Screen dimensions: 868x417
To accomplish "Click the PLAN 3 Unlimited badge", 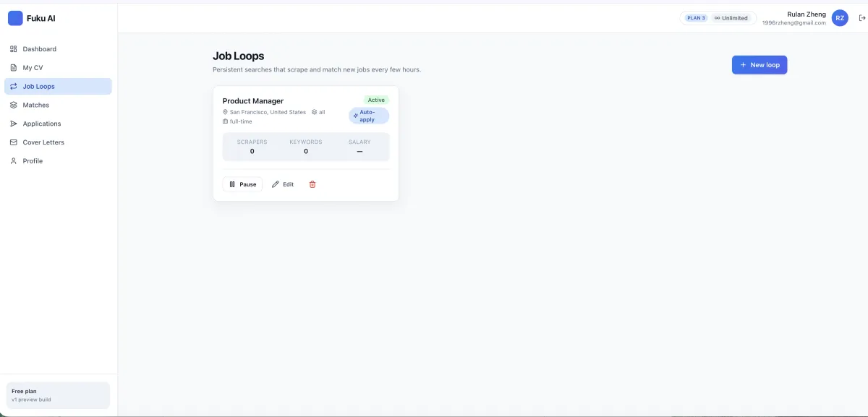I will tap(718, 18).
